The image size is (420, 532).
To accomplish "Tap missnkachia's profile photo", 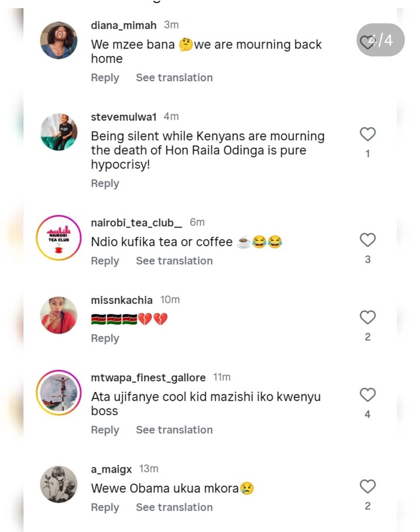I will click(58, 315).
